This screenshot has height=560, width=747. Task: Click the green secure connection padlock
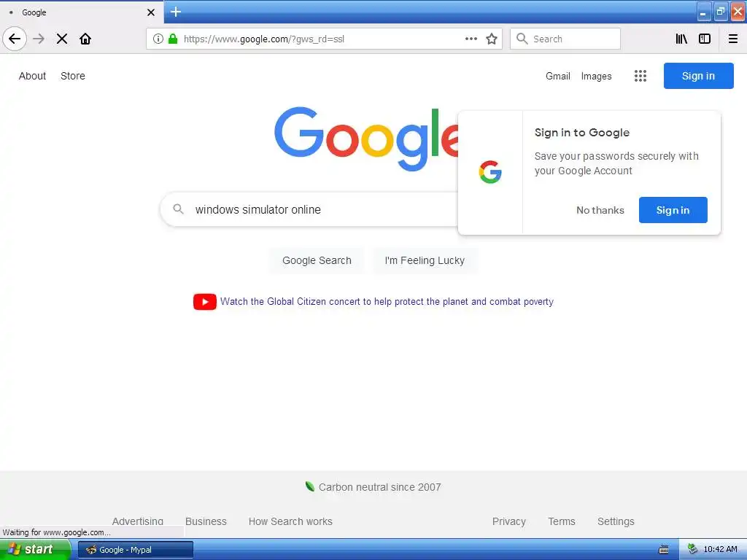point(173,39)
